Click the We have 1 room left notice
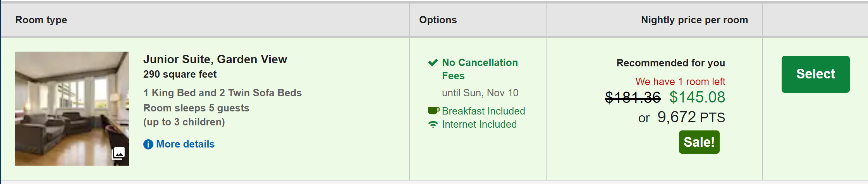 click(x=680, y=82)
